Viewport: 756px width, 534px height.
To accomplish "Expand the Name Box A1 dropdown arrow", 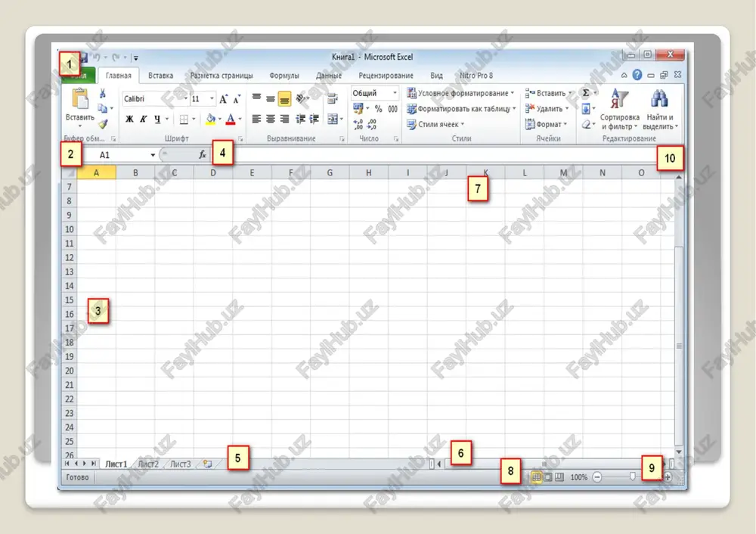I will point(153,155).
